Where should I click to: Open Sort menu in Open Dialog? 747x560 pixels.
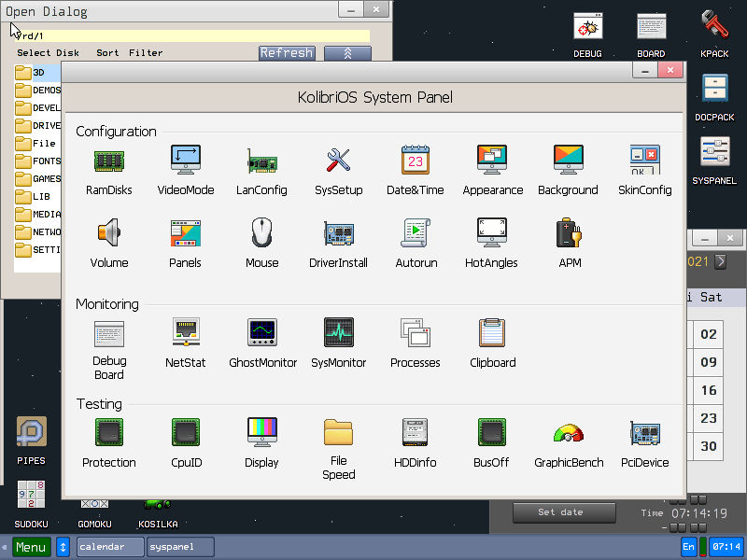107,53
